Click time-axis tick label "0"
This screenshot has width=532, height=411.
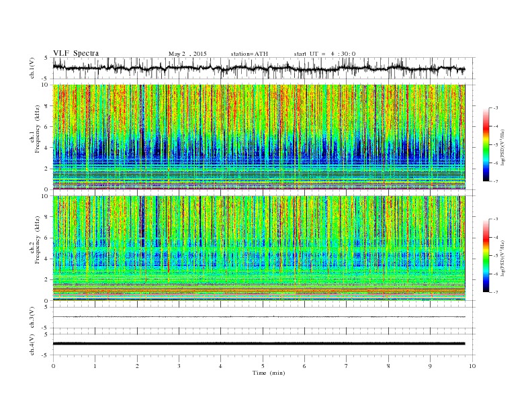[x=53, y=366]
